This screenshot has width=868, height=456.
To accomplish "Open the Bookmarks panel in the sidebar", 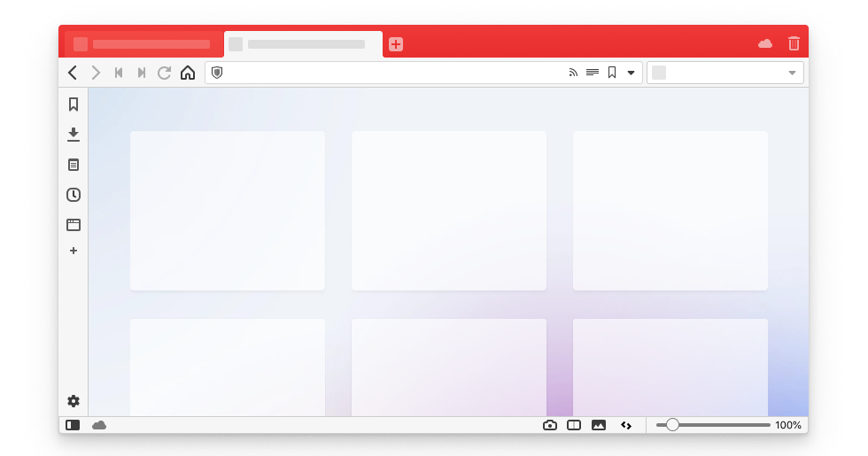I will pyautogui.click(x=74, y=104).
